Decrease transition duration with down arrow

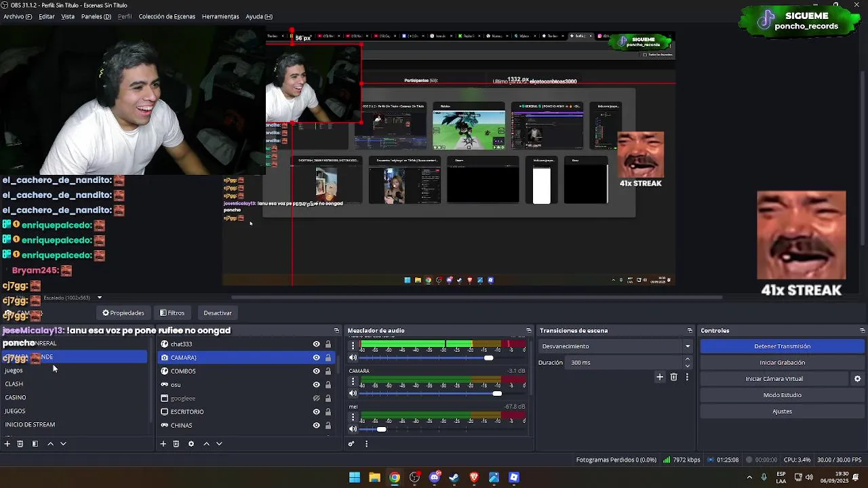pyautogui.click(x=688, y=366)
